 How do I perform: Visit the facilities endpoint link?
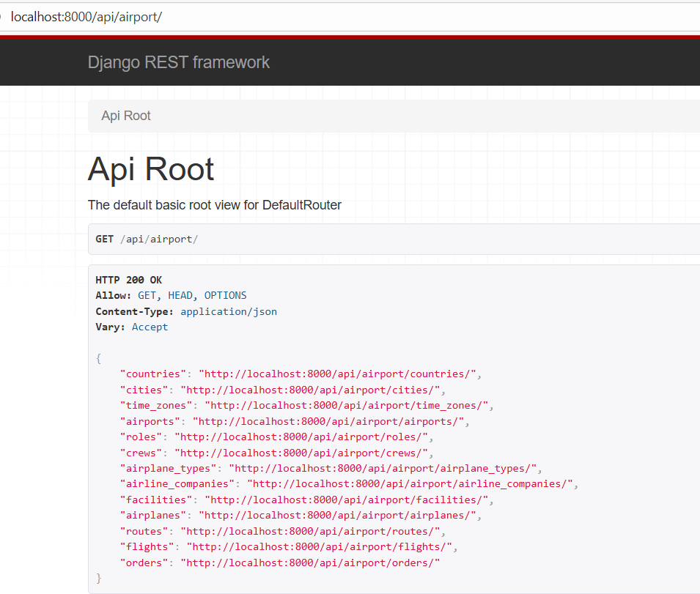345,500
